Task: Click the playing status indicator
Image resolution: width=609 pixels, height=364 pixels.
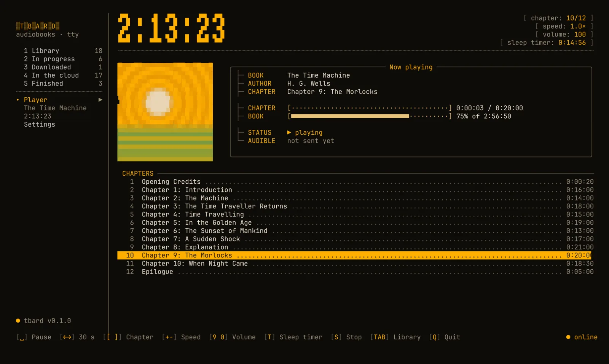Action: [305, 133]
